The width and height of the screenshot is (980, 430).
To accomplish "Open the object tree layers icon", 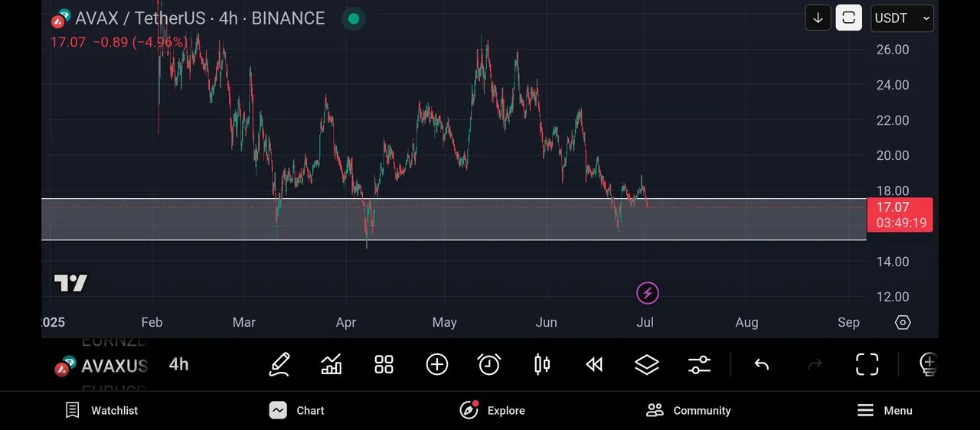I will coord(647,365).
